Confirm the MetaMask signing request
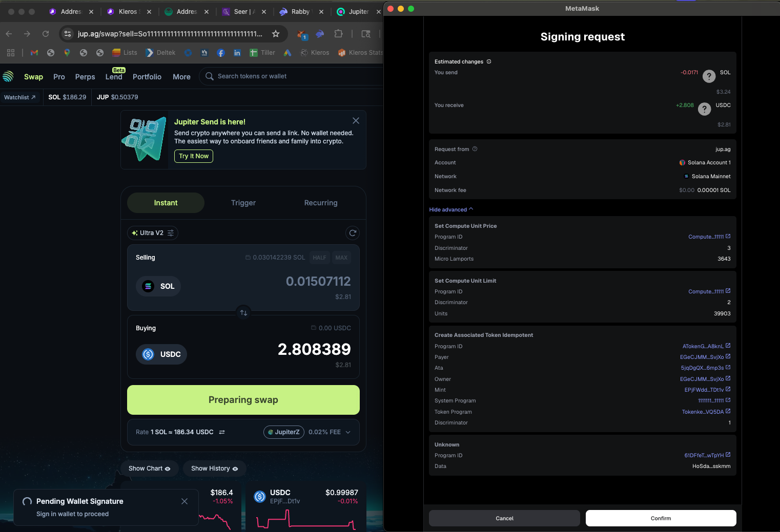Viewport: 780px width, 532px height. (x=661, y=518)
